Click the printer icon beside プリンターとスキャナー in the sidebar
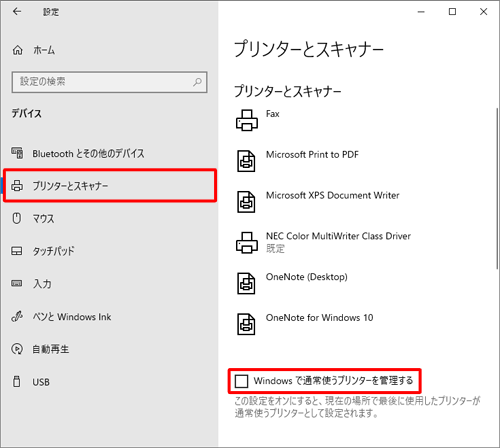Screen dimensions: 500x448 [x=17, y=186]
